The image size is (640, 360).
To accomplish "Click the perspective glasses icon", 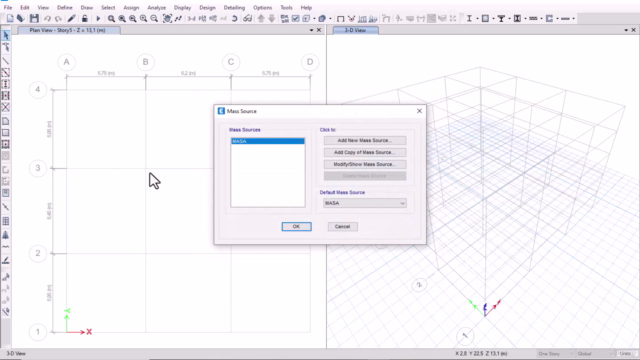I will [247, 18].
